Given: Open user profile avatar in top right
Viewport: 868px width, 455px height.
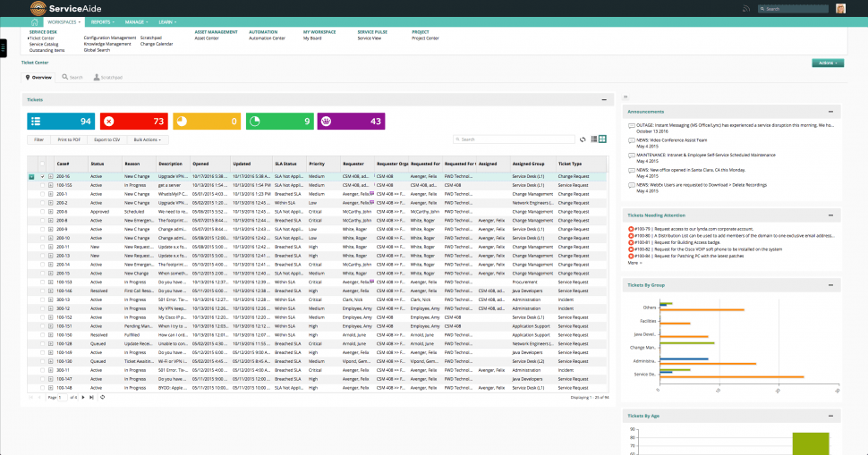Looking at the screenshot, I should [x=840, y=8].
